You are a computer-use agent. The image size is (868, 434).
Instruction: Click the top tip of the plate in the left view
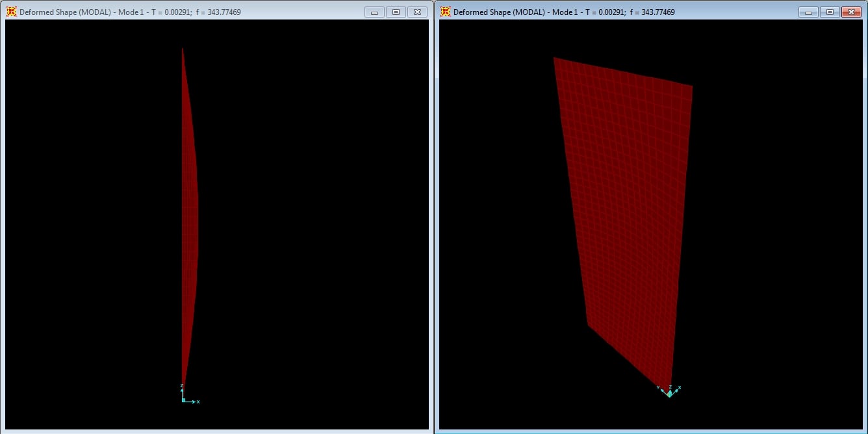coord(183,49)
